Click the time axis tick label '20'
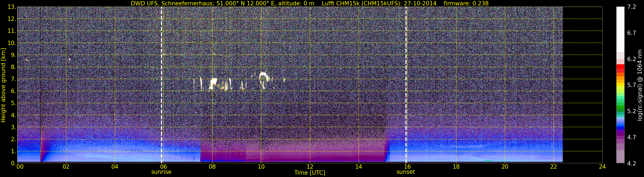This screenshot has height=177, width=644. pyautogui.click(x=505, y=167)
